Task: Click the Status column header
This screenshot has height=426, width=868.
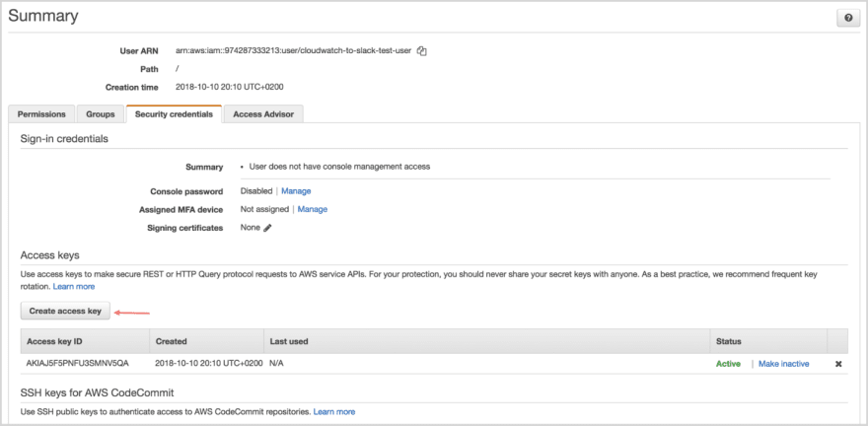Action: click(x=729, y=341)
